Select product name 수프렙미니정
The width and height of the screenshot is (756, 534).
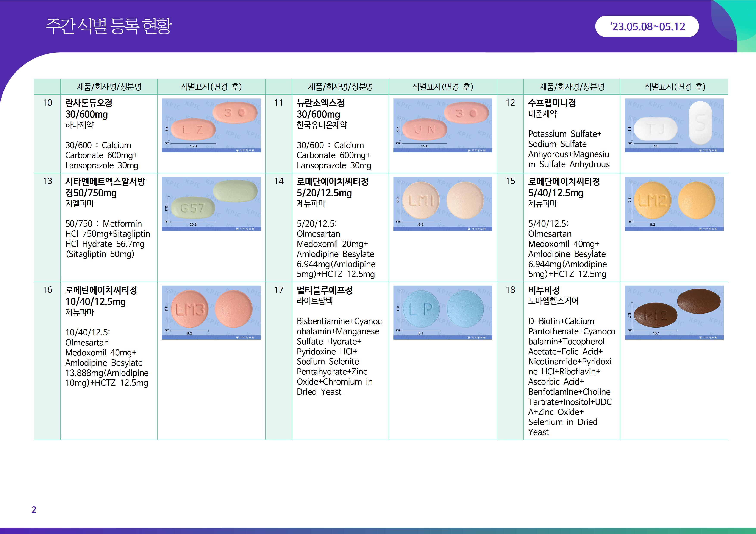552,103
